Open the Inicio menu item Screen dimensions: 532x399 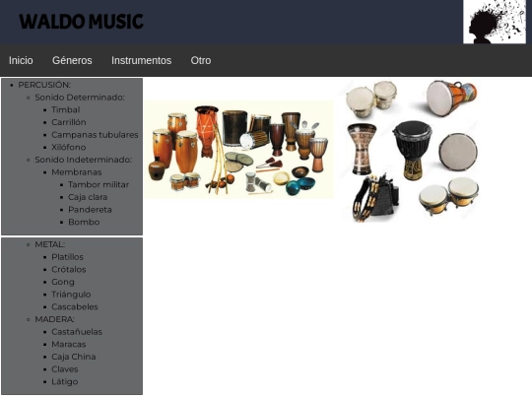[21, 60]
